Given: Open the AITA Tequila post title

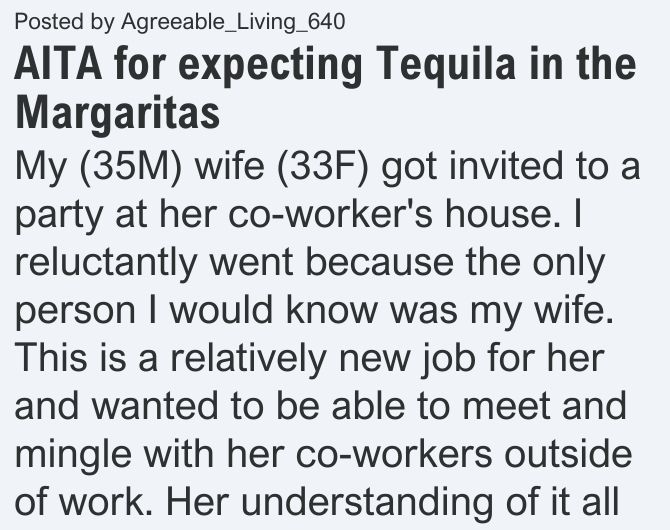Looking at the screenshot, I should tap(326, 88).
